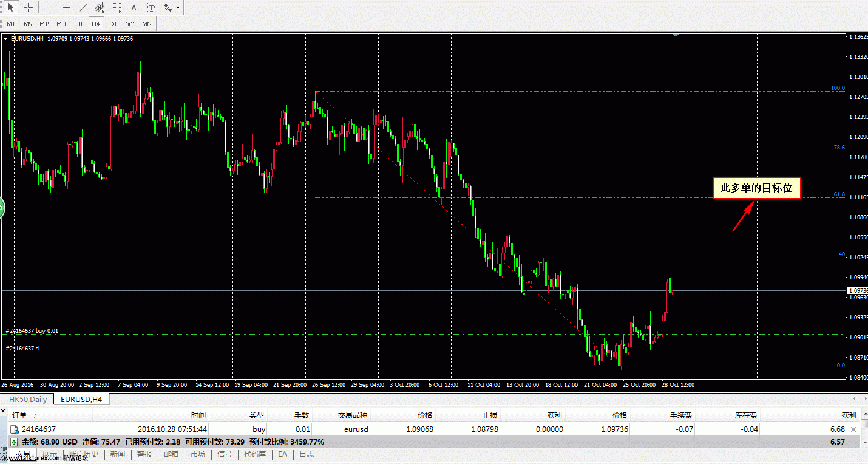The height and width of the screenshot is (464, 868).
Task: Select the equidistant channel tool
Action: [x=100, y=8]
